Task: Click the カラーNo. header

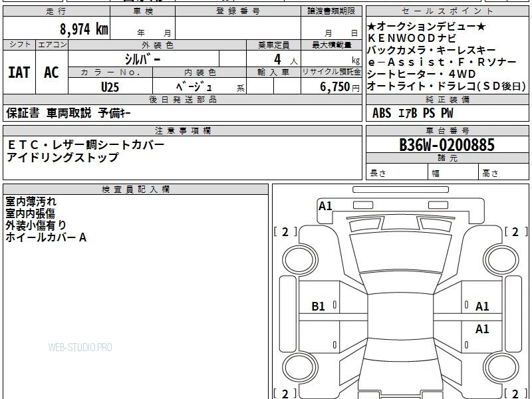Action: point(110,72)
